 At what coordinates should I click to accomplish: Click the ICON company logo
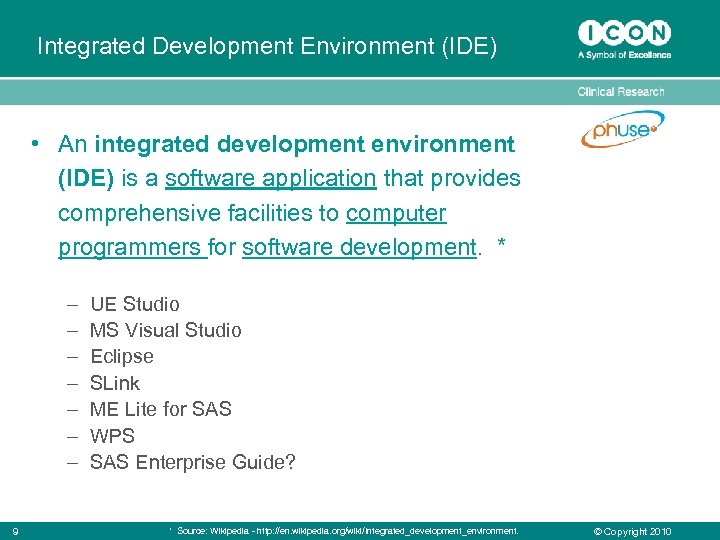(x=624, y=33)
